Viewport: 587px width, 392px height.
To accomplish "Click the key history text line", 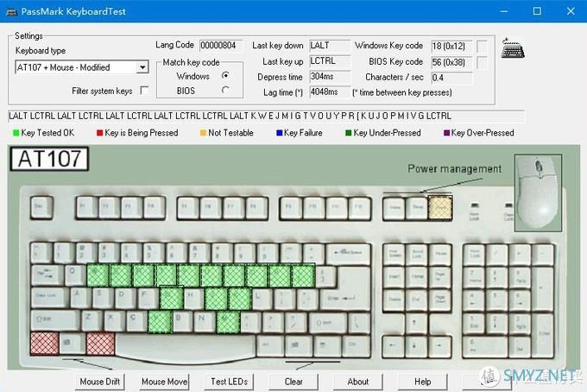I will click(266, 116).
